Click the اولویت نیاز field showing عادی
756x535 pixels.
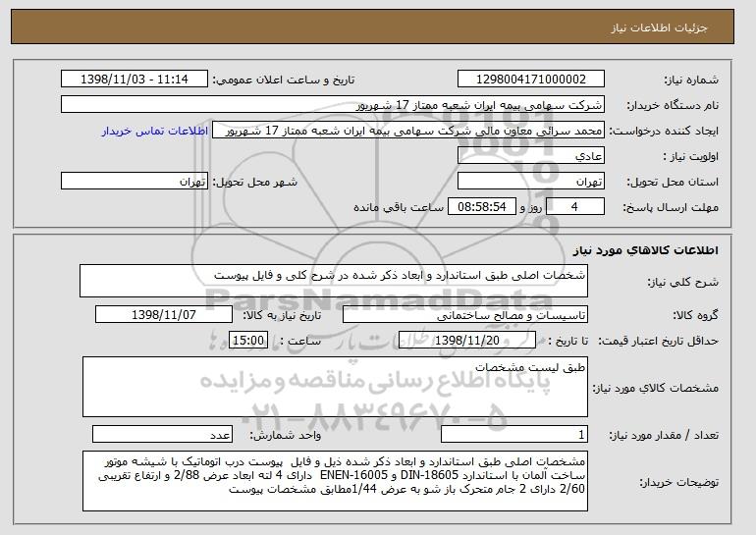click(531, 156)
